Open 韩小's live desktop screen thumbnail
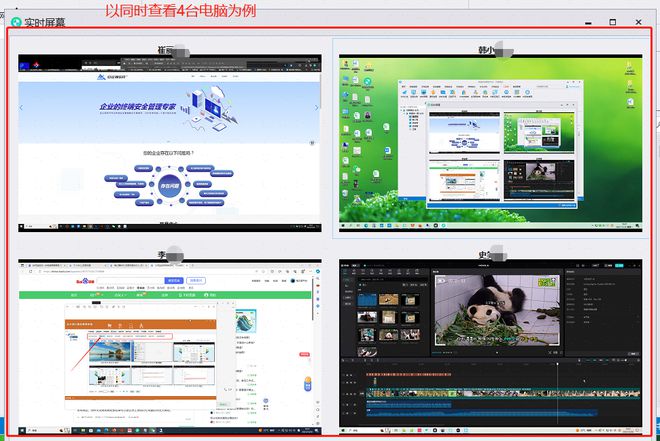This screenshot has width=660, height=441. 491,143
